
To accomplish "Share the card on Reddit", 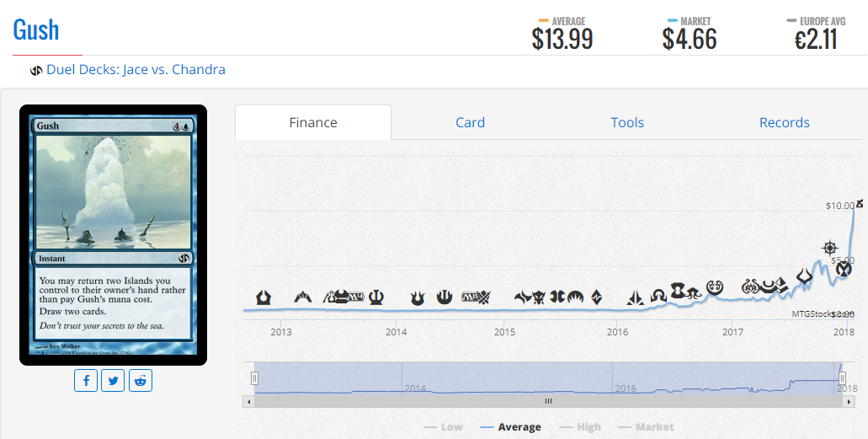I will 140,381.
